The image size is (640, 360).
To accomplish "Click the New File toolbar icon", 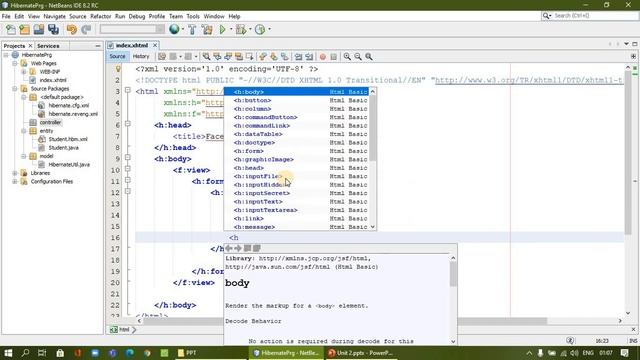I will point(11,29).
